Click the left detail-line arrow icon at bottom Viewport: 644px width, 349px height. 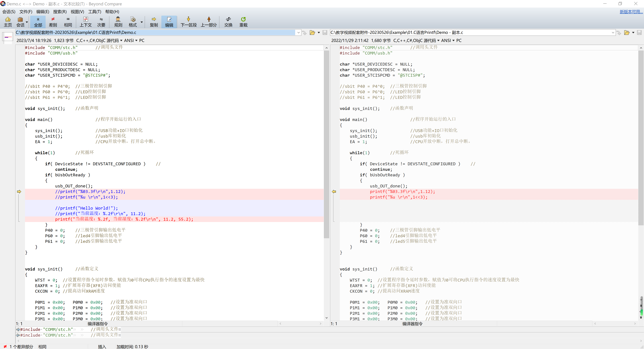pyautogui.click(x=18, y=330)
